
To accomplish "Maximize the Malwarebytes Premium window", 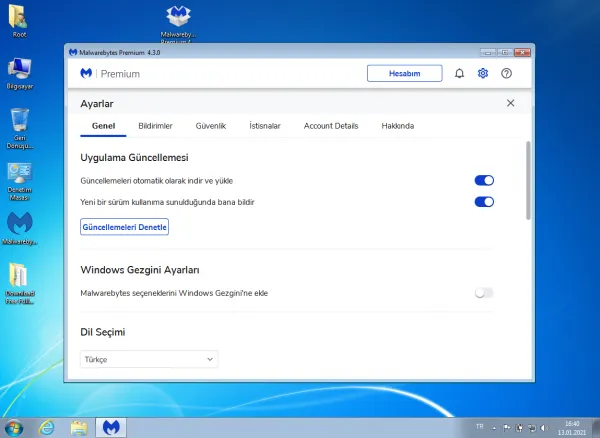I will (x=505, y=53).
